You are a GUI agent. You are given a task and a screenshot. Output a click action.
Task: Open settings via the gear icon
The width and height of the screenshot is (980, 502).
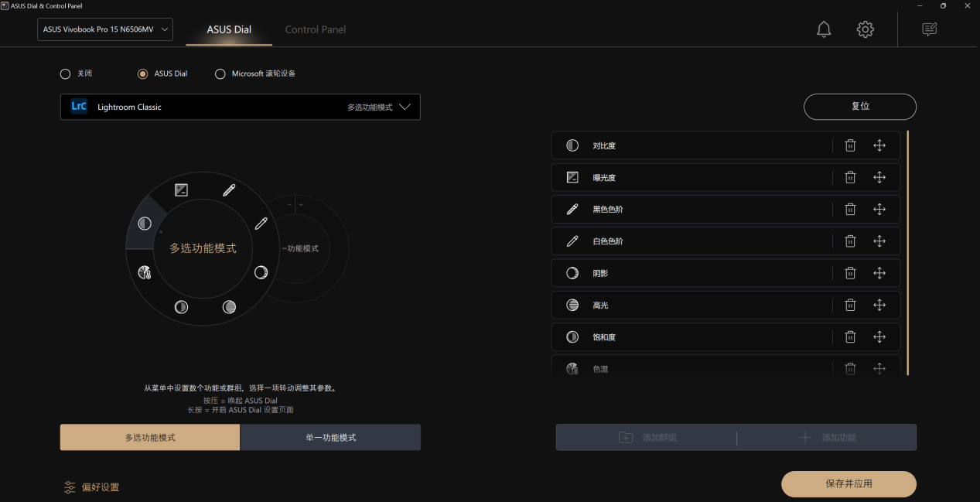point(865,29)
